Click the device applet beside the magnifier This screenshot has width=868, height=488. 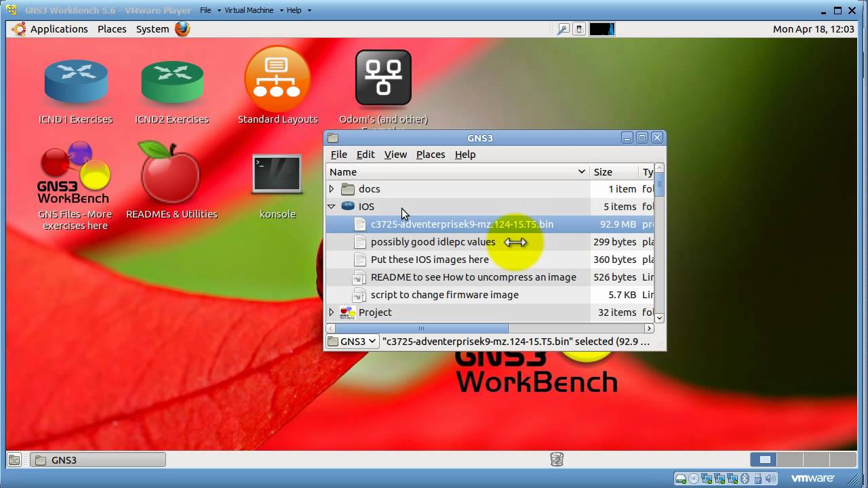point(579,29)
